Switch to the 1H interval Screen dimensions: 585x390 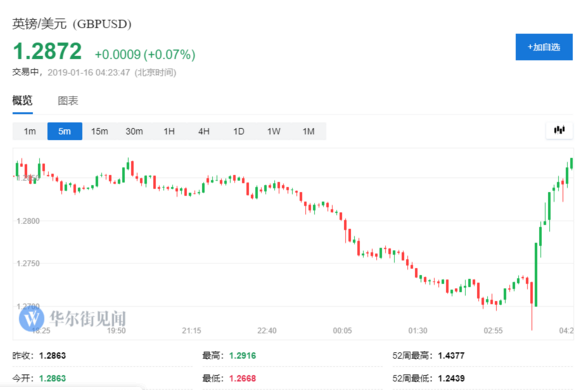click(169, 131)
